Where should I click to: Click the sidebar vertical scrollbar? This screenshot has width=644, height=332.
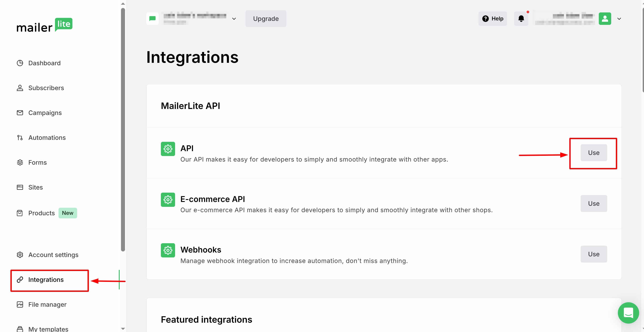point(123,129)
